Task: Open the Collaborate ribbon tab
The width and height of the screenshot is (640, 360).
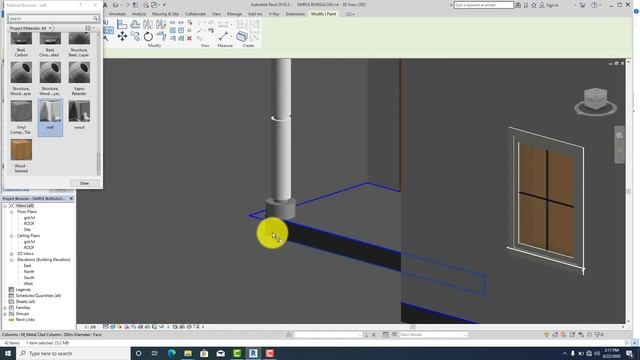Action: point(196,14)
